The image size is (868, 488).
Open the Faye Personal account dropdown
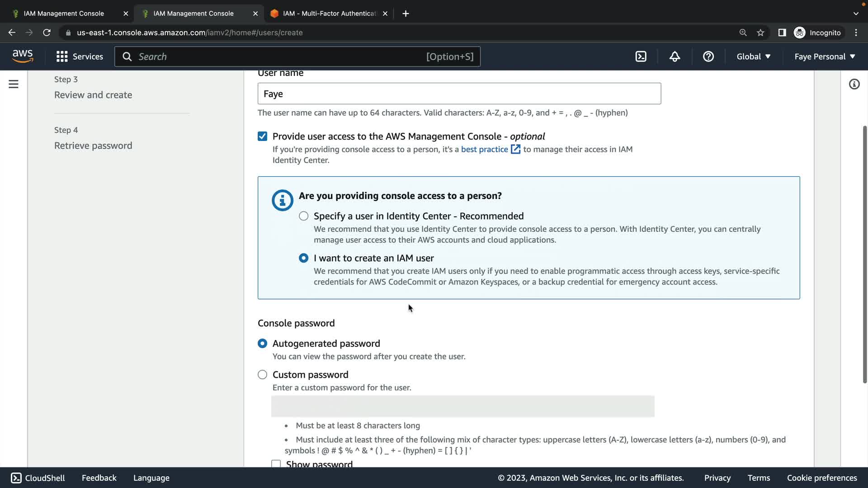[x=825, y=56]
